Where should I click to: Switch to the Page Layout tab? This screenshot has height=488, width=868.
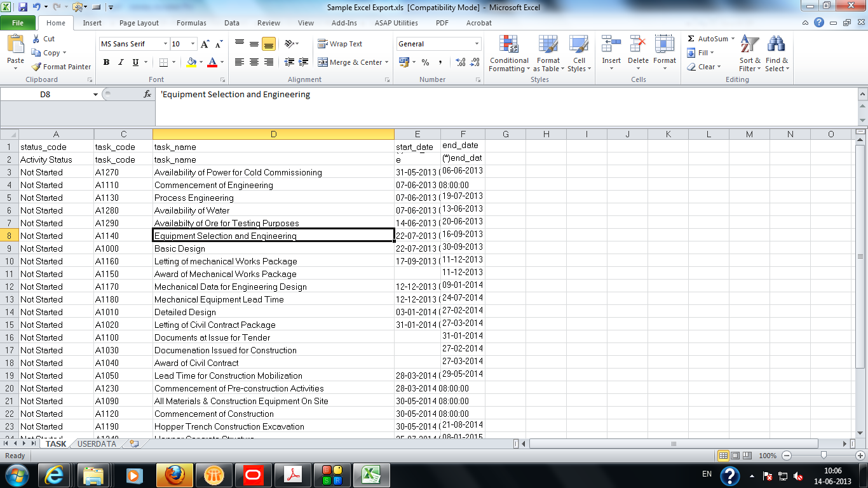[x=139, y=23]
